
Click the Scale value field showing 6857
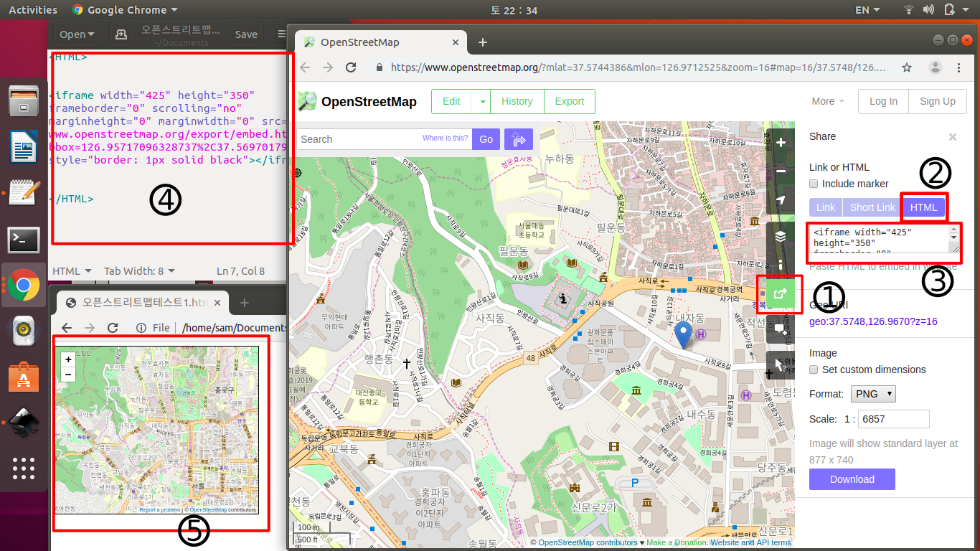click(894, 419)
